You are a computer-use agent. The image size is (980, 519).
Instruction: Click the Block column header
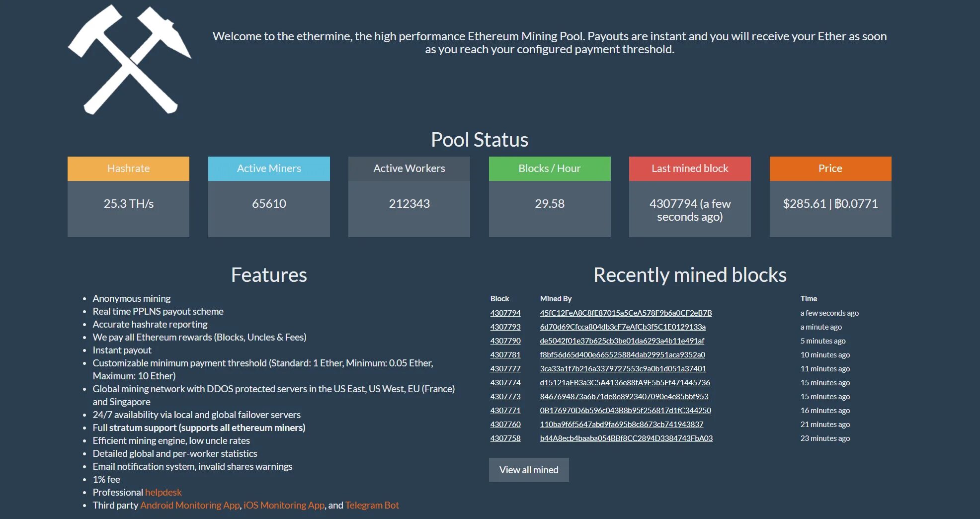point(499,299)
